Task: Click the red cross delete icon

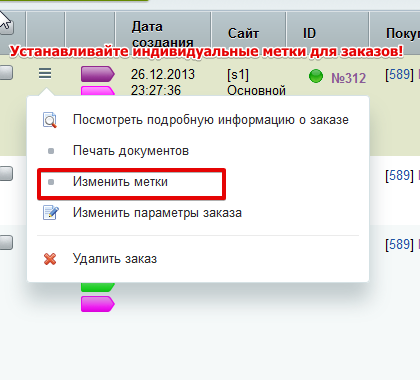Action: coord(50,259)
